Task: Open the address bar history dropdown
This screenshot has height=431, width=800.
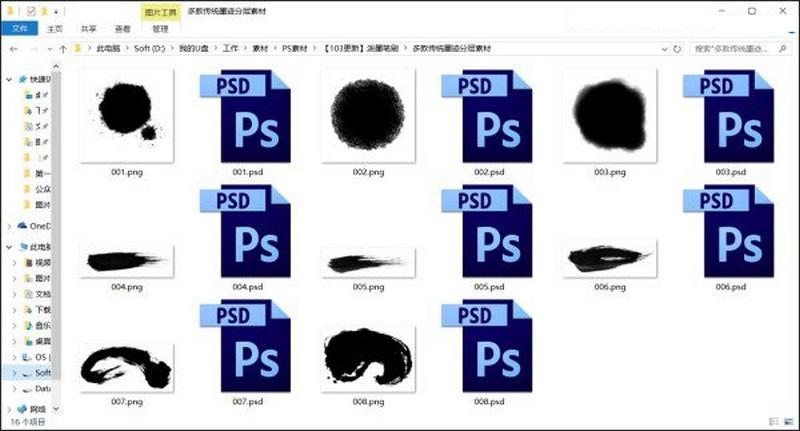Action: [664, 49]
